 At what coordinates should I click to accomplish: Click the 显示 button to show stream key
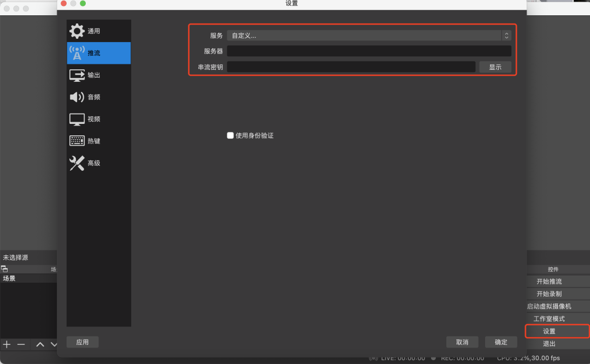[495, 67]
